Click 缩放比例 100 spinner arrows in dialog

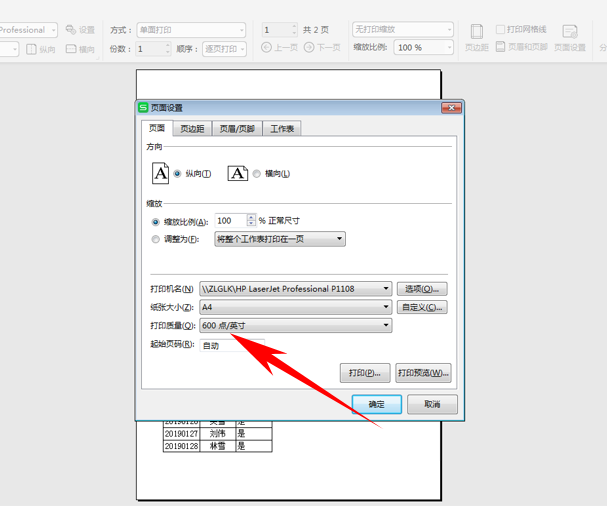tap(251, 220)
